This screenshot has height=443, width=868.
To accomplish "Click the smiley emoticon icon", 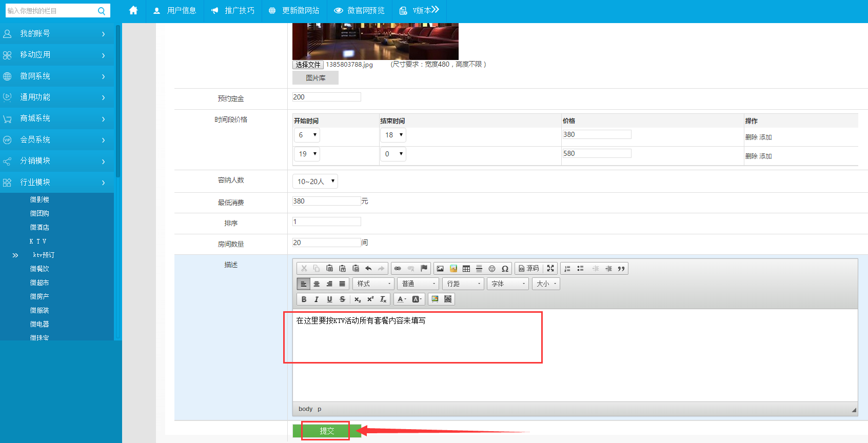I will [x=492, y=269].
